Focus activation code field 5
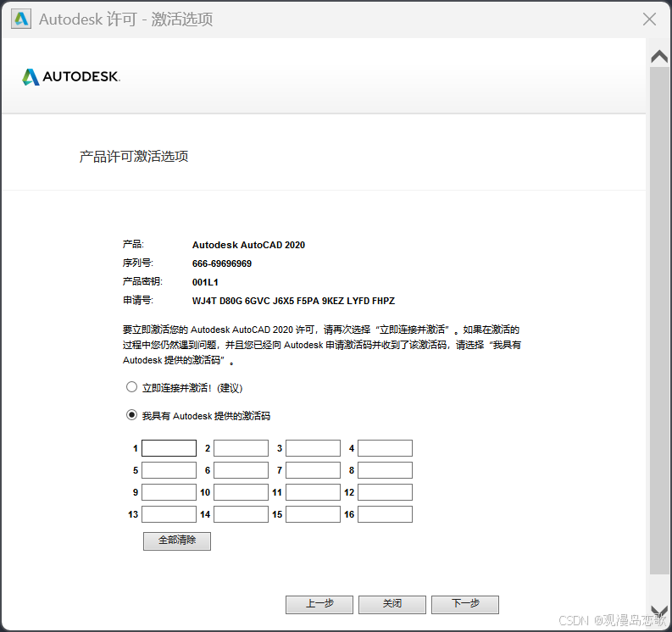Viewport: 672px width, 632px height. pos(169,470)
